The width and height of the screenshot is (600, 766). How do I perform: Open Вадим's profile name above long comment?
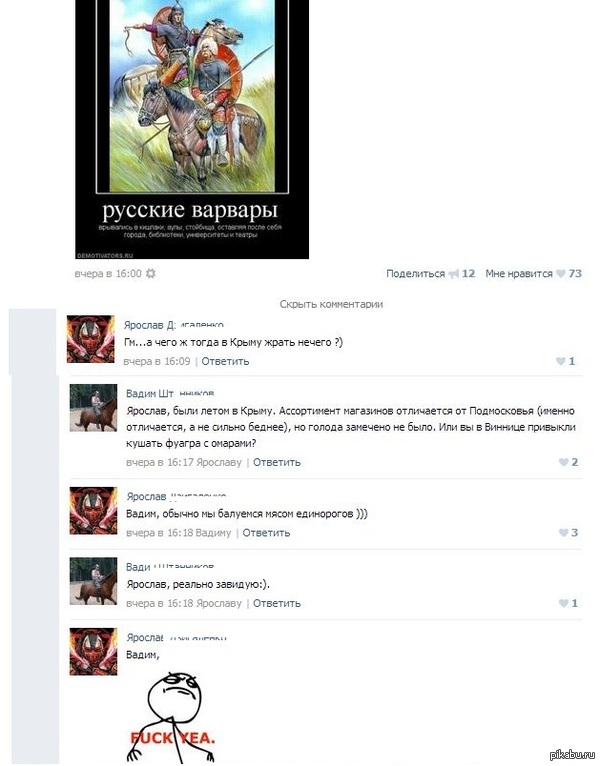coord(170,393)
